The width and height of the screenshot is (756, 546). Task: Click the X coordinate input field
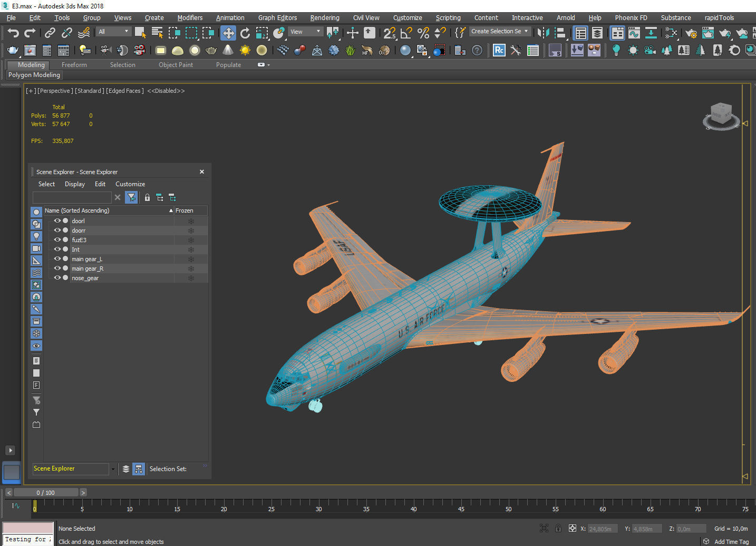pos(603,529)
